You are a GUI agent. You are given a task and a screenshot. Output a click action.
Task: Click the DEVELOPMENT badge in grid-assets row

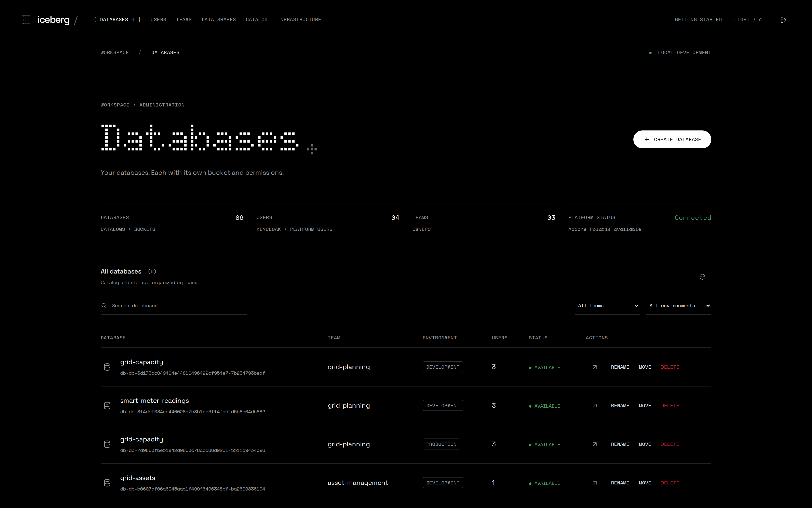(443, 483)
